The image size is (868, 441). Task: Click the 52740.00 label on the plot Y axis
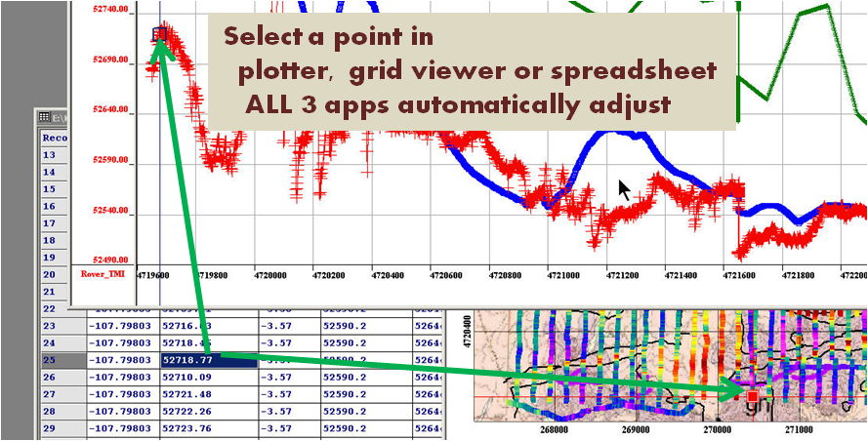[x=108, y=9]
